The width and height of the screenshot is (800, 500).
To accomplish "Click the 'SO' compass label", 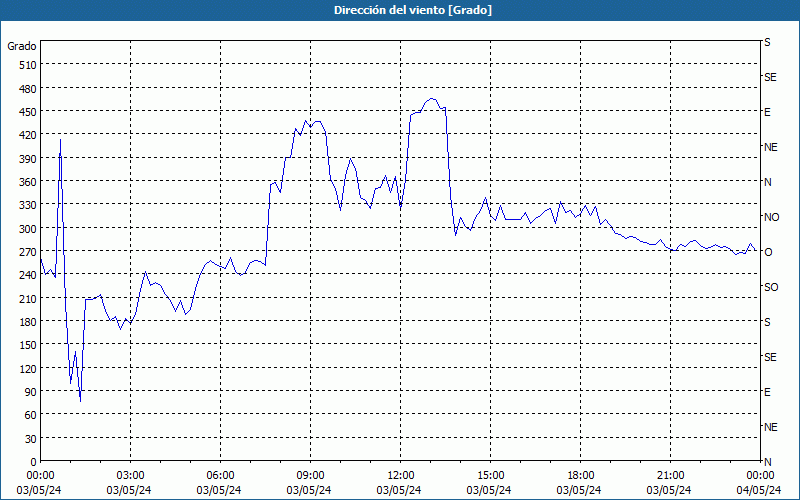I will [771, 287].
